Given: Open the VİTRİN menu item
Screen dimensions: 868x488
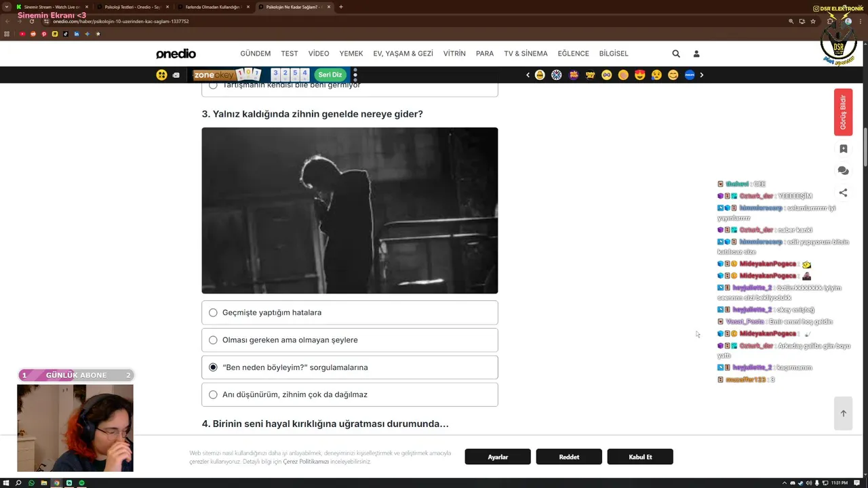Looking at the screenshot, I should (x=454, y=54).
